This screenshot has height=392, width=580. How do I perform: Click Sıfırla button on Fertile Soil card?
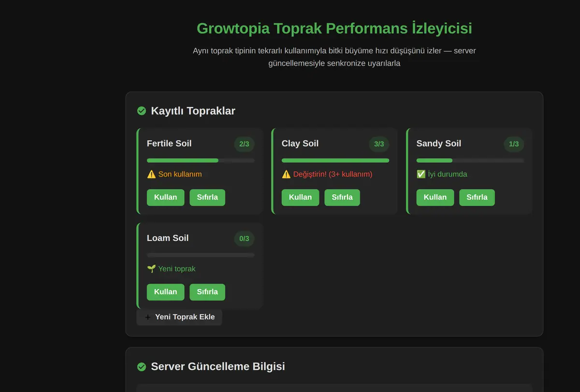pos(207,197)
